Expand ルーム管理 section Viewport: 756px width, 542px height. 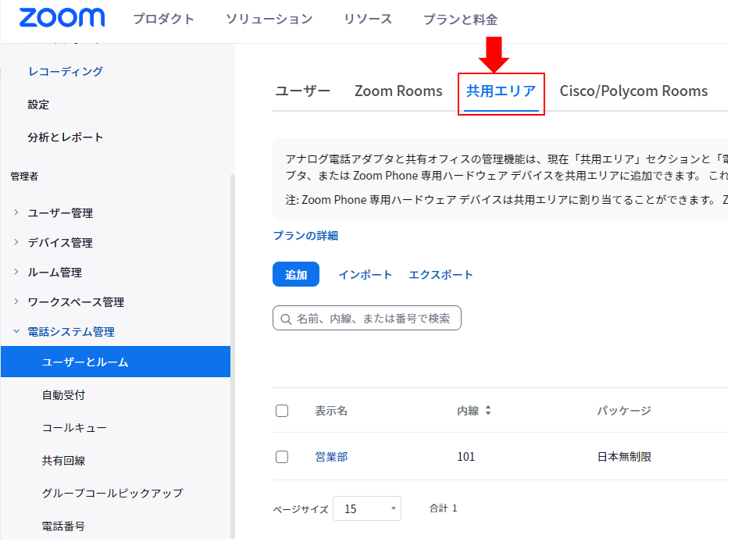[x=16, y=272]
